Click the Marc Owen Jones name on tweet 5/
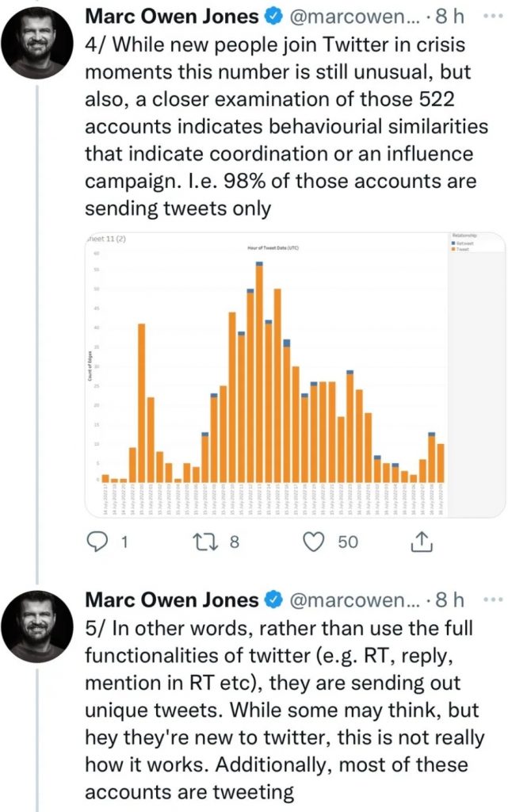Image resolution: width=508 pixels, height=812 pixels. pos(171,599)
